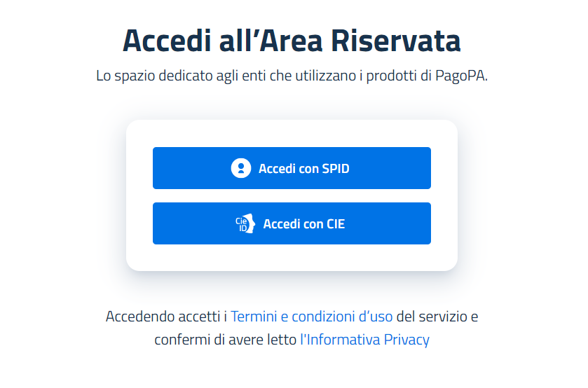588x388 pixels.
Task: Open the Termini e condizioni d'uso link
Action: pos(311,317)
